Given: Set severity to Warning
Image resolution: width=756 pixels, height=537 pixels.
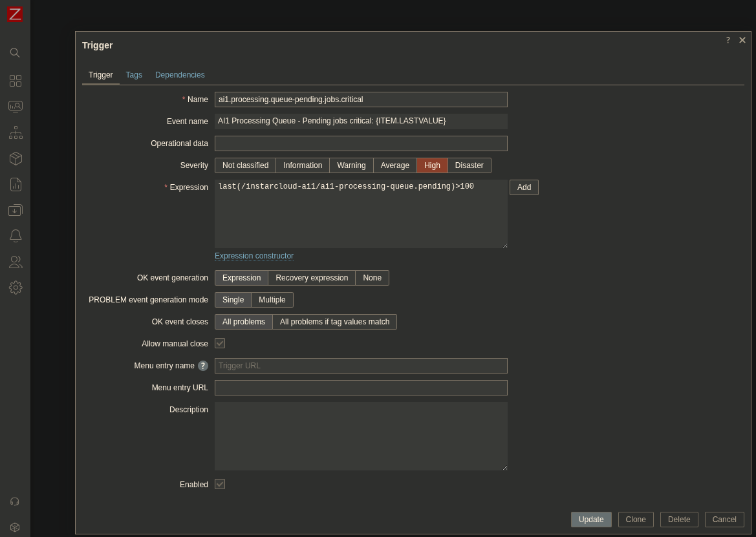Looking at the screenshot, I should [351, 165].
